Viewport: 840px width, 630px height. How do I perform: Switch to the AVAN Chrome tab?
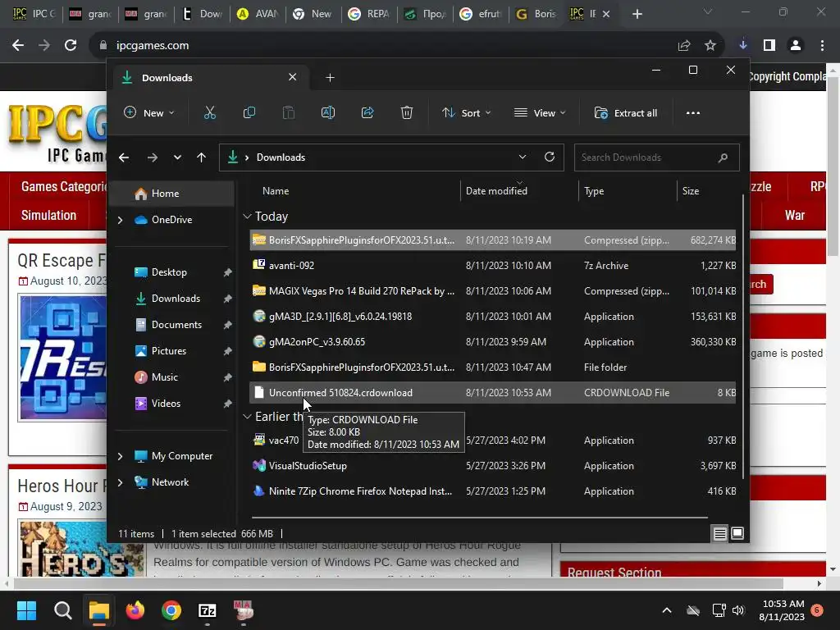[258, 14]
